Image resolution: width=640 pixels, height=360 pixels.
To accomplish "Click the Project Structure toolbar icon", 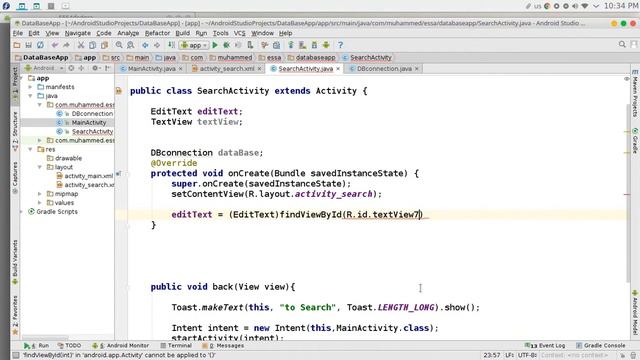I will click(x=276, y=45).
